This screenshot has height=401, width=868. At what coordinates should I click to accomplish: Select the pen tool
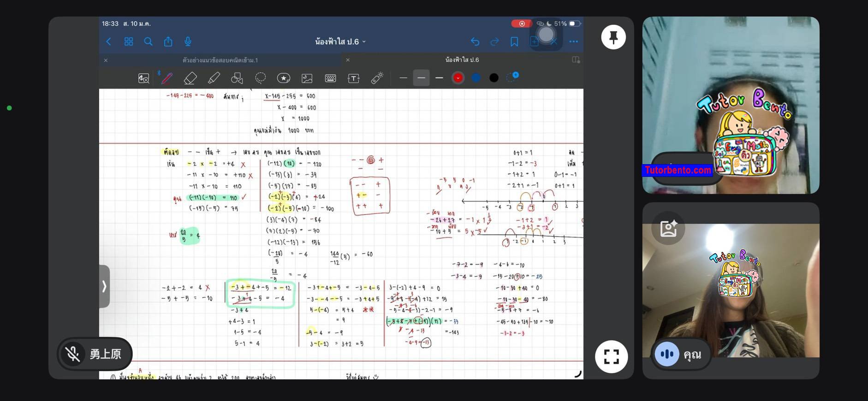coord(166,78)
